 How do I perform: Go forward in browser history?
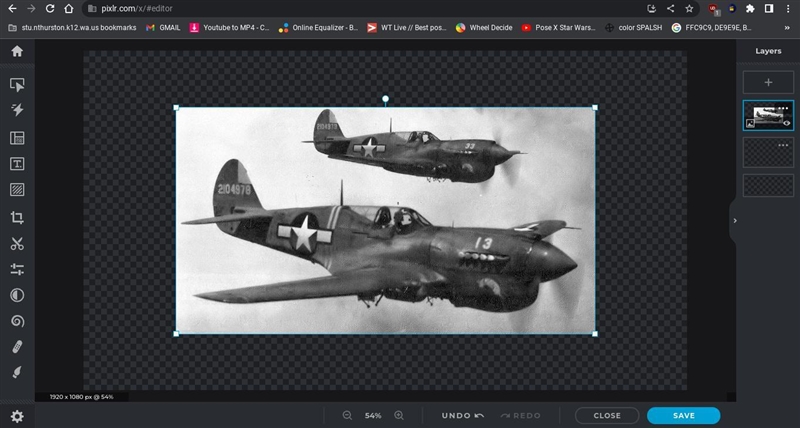[31, 9]
